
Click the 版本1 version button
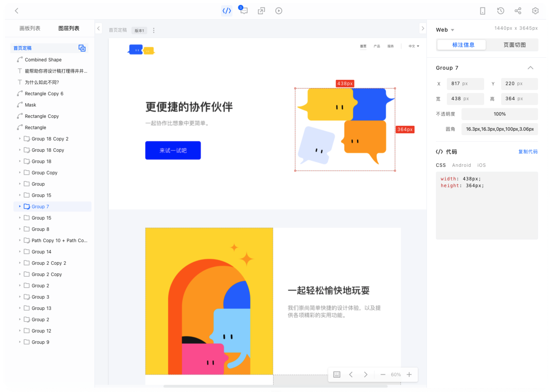(139, 31)
